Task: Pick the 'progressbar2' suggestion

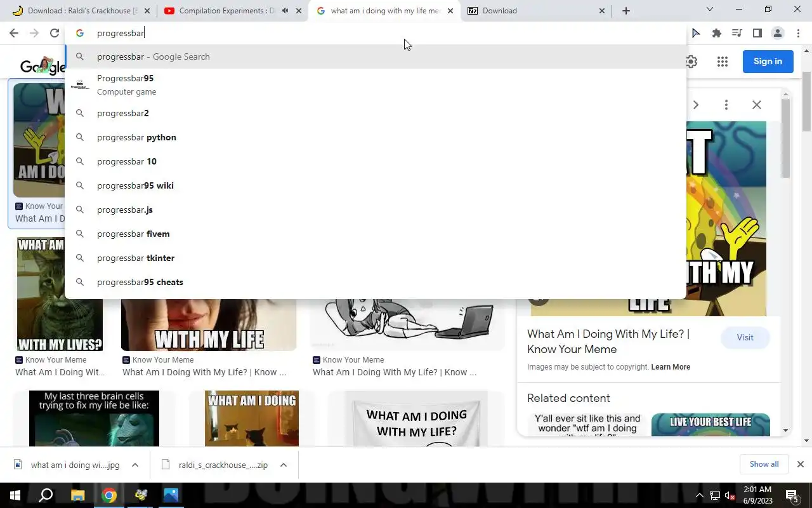Action: [x=376, y=113]
